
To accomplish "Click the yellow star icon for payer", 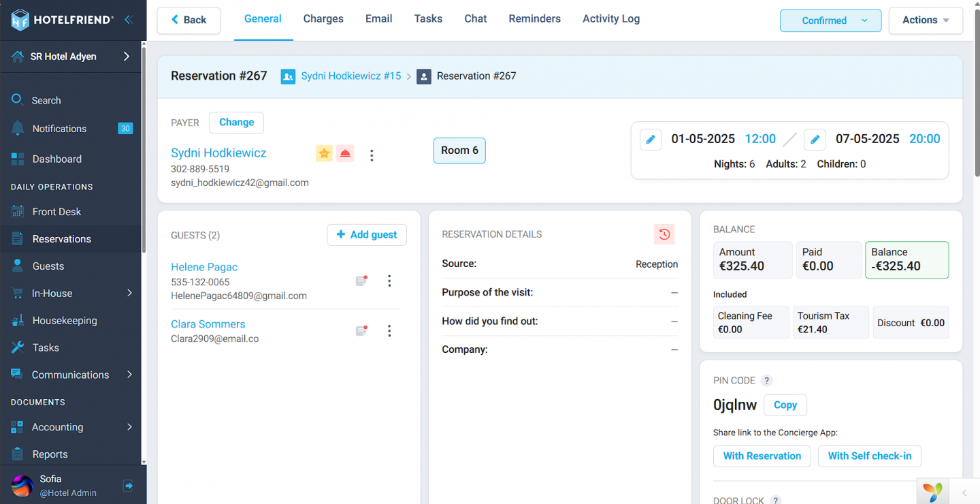I will pos(324,153).
